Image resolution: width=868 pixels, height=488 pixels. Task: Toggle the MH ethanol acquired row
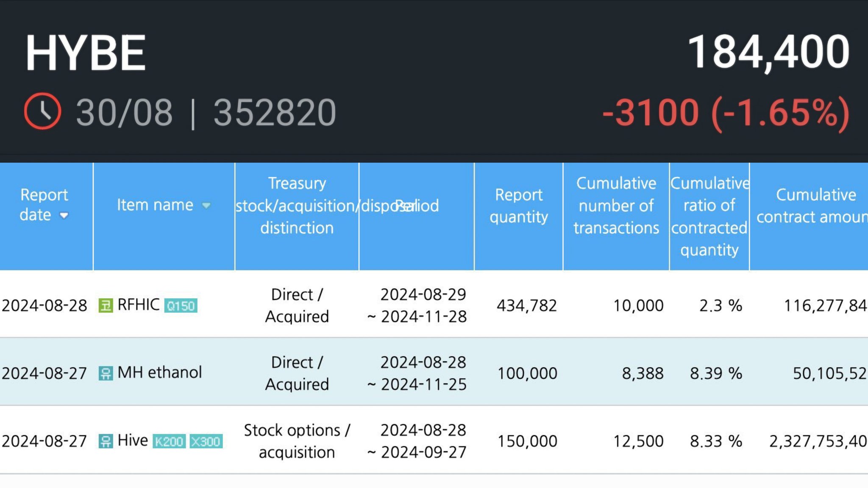[434, 372]
